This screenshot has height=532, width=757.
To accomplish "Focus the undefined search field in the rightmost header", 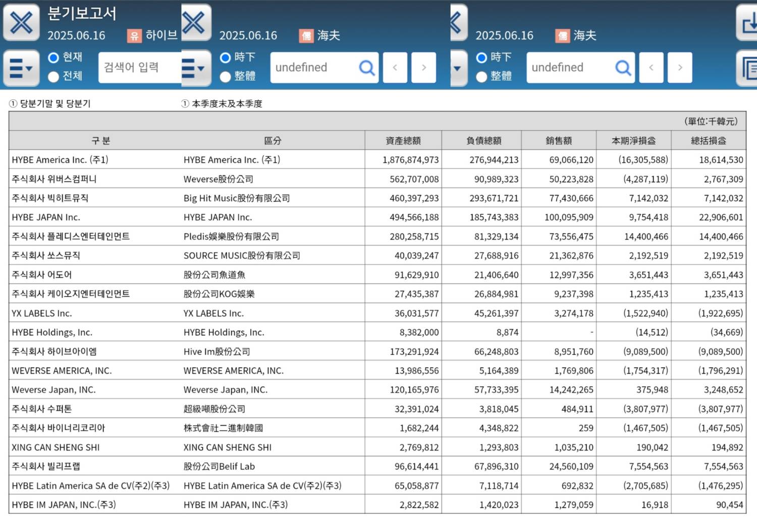I will [581, 67].
